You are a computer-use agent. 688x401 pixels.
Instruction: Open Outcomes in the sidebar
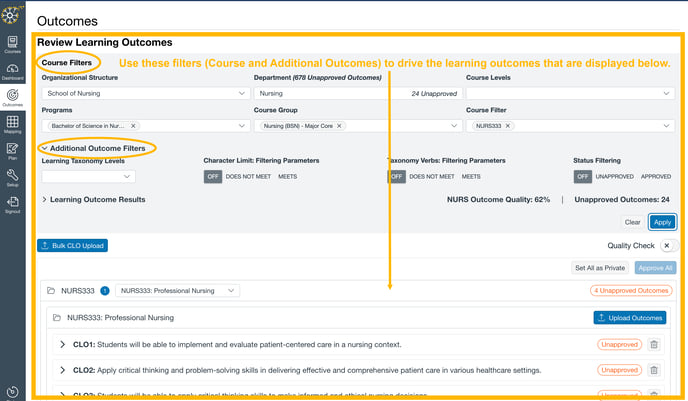(12, 97)
